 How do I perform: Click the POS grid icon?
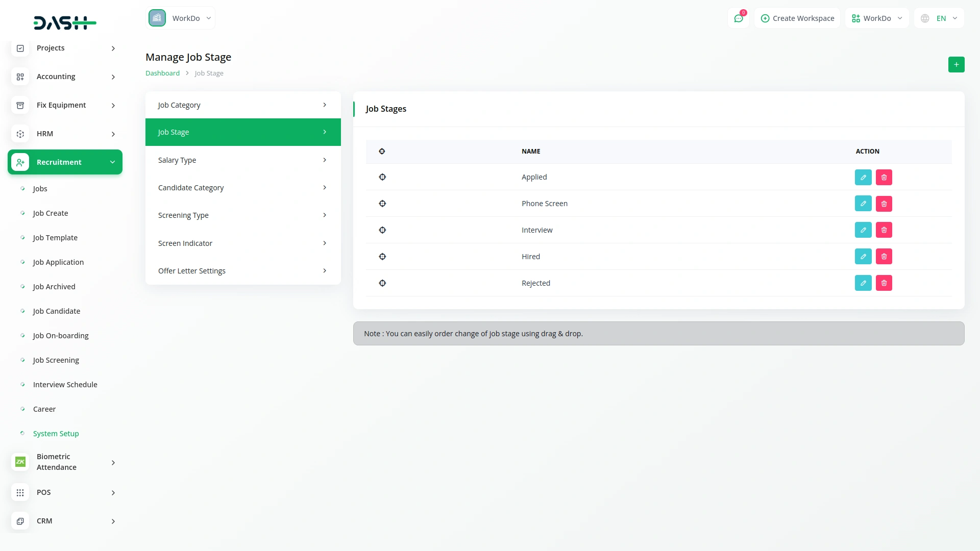point(20,492)
